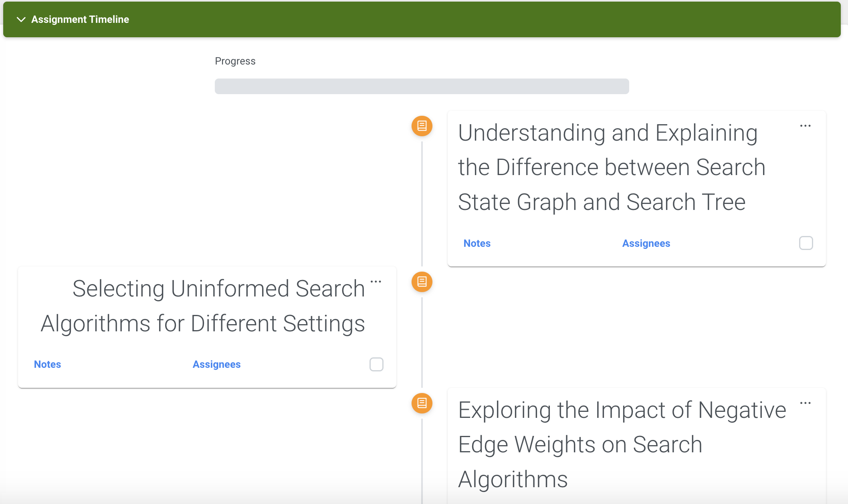Screen dimensions: 848x504
Task: Click the orange timeline icon beside Selecting Uninformed Search card
Action: click(x=422, y=282)
